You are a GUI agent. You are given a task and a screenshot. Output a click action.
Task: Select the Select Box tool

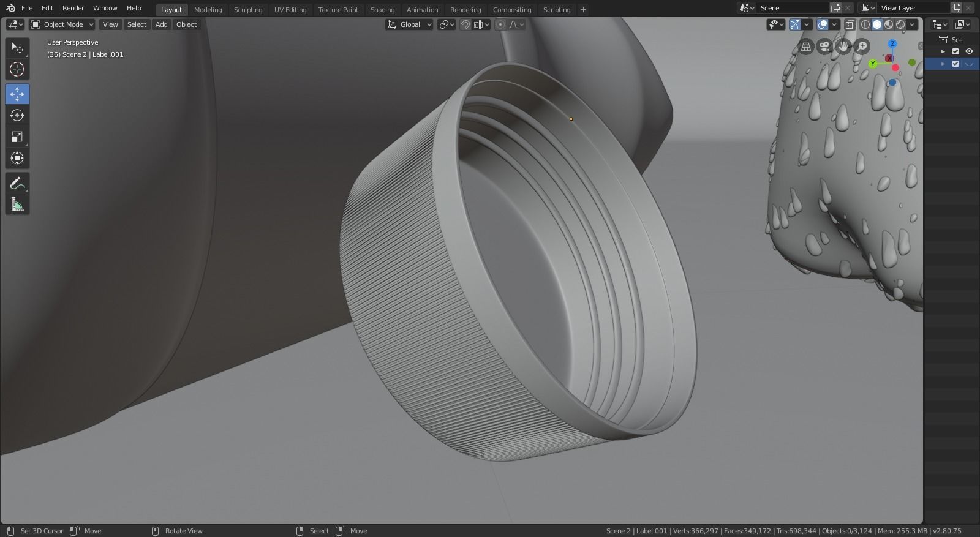(x=17, y=48)
